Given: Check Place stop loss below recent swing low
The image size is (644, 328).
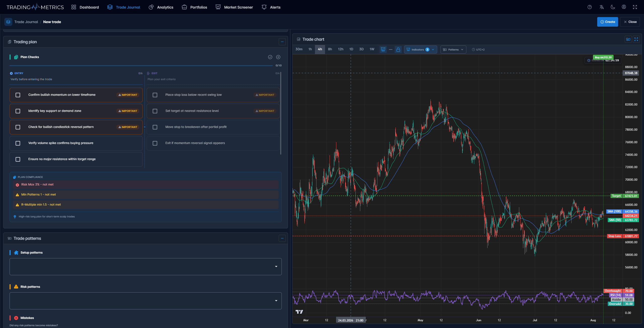Looking at the screenshot, I should click(x=155, y=95).
